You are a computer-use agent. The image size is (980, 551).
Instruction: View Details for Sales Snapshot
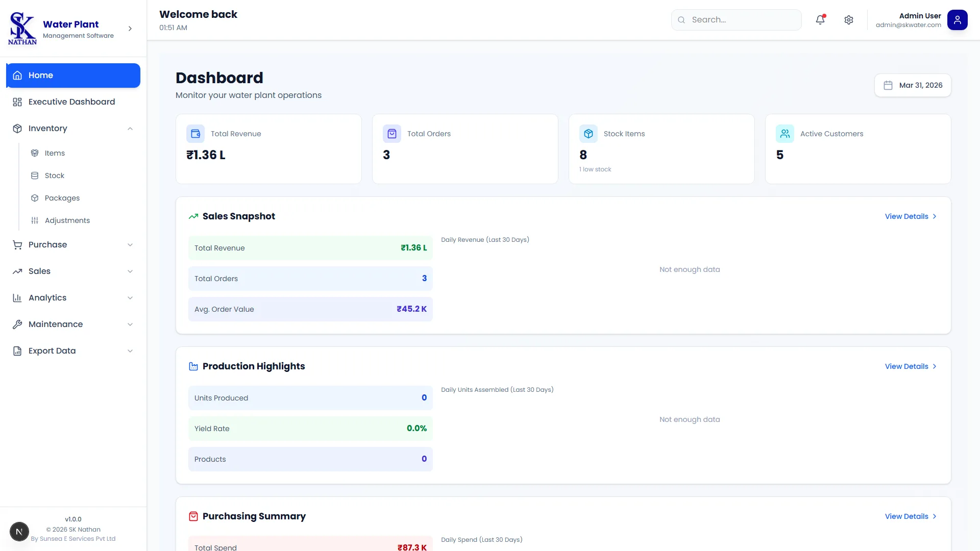pyautogui.click(x=911, y=216)
